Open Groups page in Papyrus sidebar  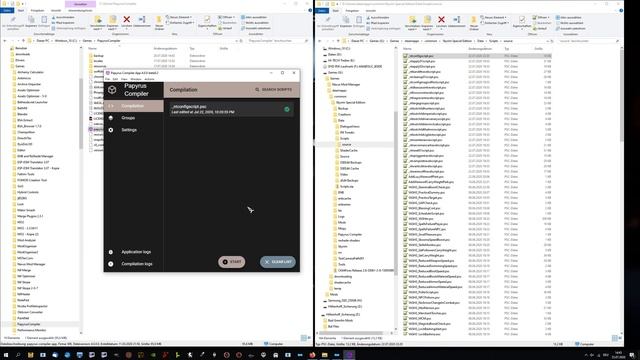[133, 118]
